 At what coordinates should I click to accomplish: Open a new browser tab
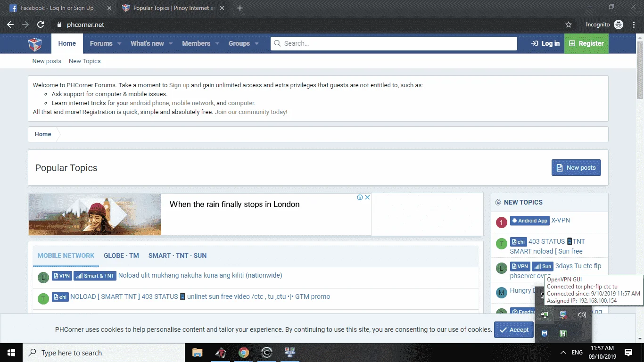239,8
